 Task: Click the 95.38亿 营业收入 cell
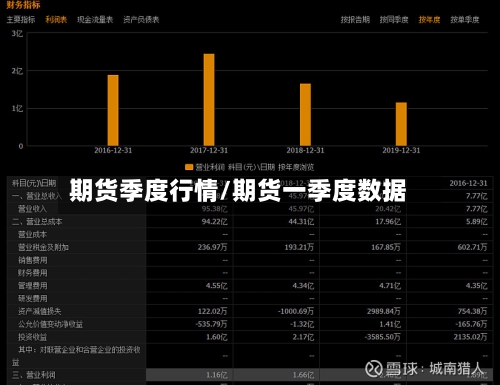click(214, 209)
